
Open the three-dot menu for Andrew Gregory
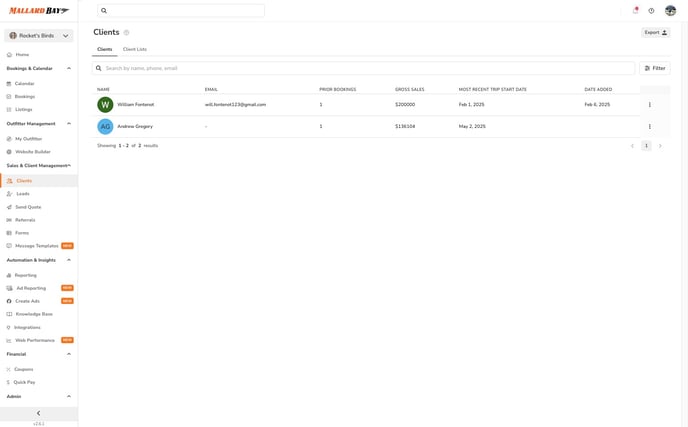pyautogui.click(x=649, y=126)
